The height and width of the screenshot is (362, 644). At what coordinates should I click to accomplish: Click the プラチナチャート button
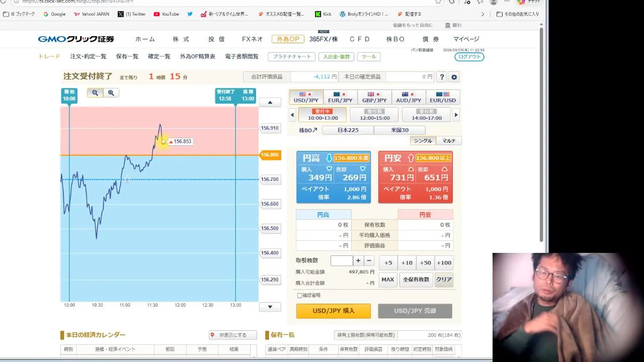291,57
